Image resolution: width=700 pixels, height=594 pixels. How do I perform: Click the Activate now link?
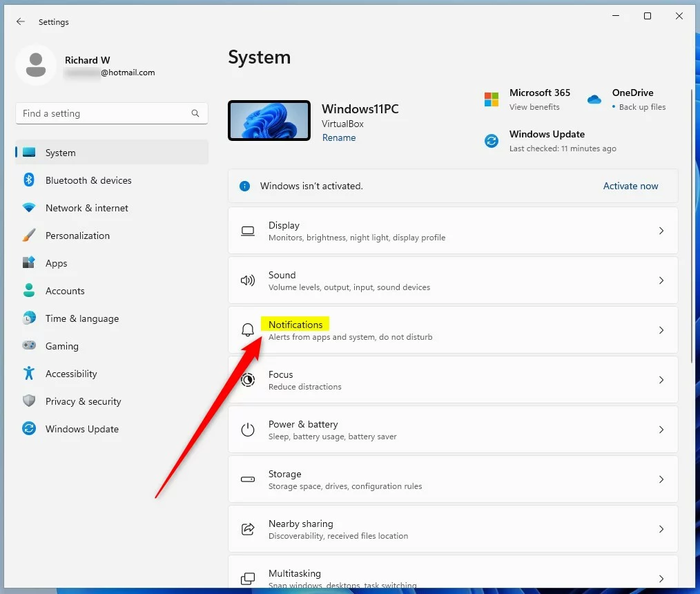click(x=630, y=186)
